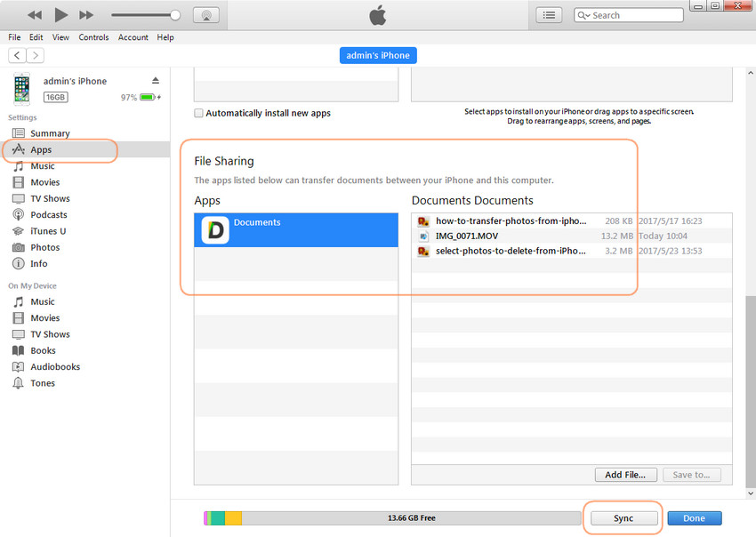Open the View menu
This screenshot has height=537, width=756.
coord(60,37)
